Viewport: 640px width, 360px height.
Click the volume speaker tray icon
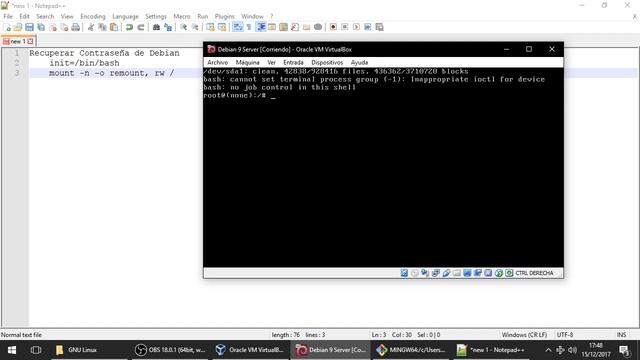click(x=572, y=350)
